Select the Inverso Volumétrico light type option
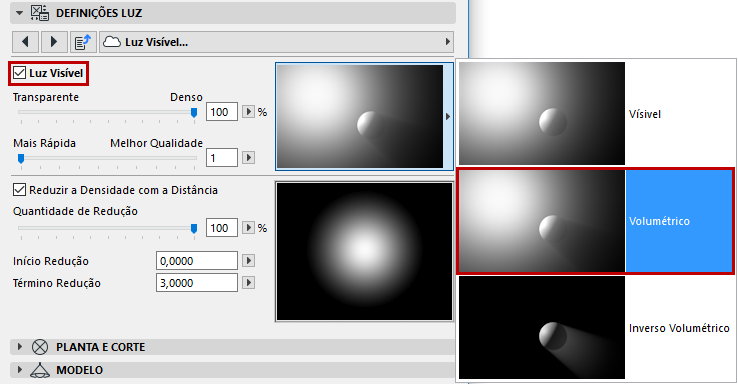 pos(595,328)
